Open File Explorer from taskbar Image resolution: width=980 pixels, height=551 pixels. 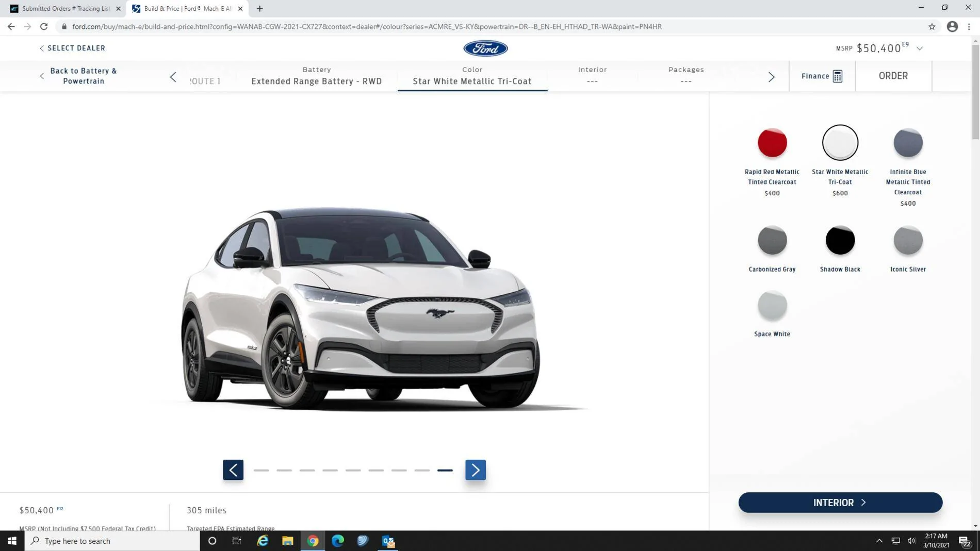(287, 541)
